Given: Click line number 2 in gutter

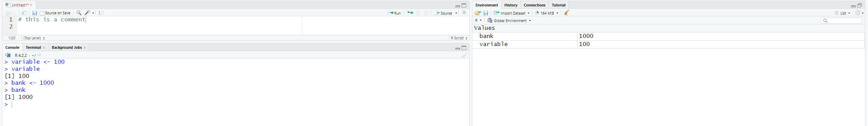Looking at the screenshot, I should coord(11,26).
